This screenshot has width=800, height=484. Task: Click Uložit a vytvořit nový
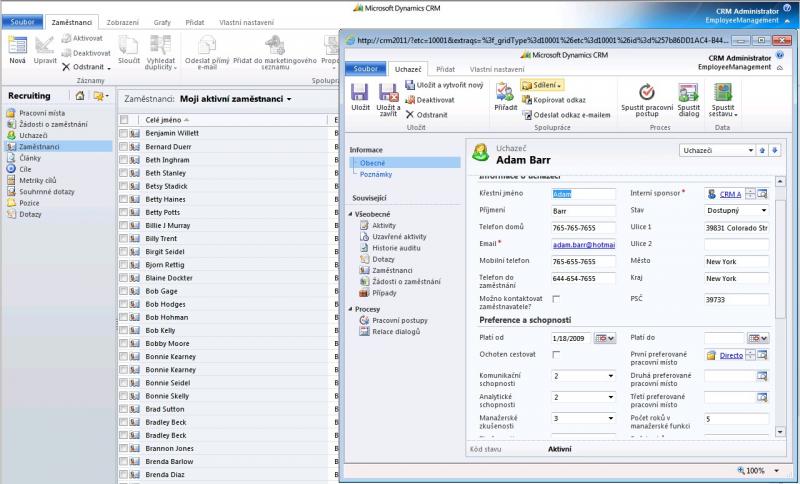444,85
